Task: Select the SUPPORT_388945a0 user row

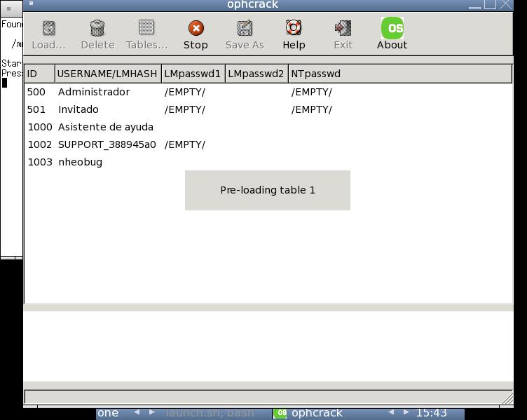Action: click(x=268, y=144)
